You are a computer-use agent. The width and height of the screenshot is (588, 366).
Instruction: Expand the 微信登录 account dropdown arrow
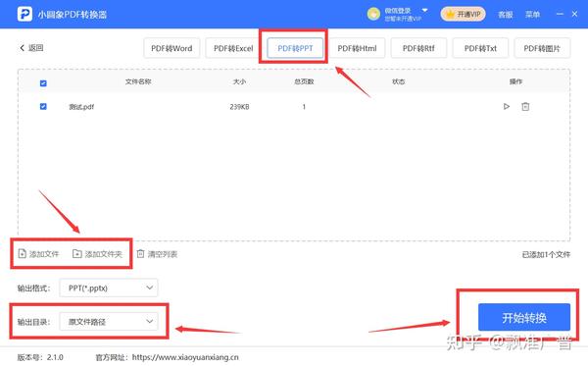coord(424,10)
